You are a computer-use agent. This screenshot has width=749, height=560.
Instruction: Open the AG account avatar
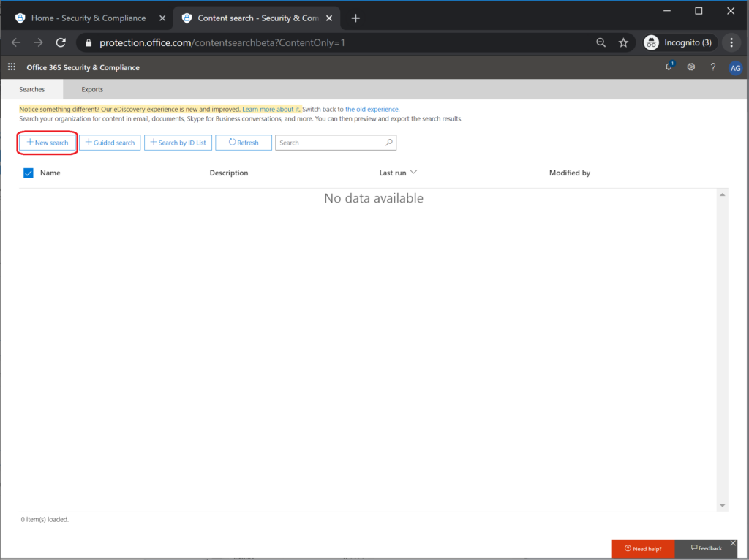click(736, 67)
